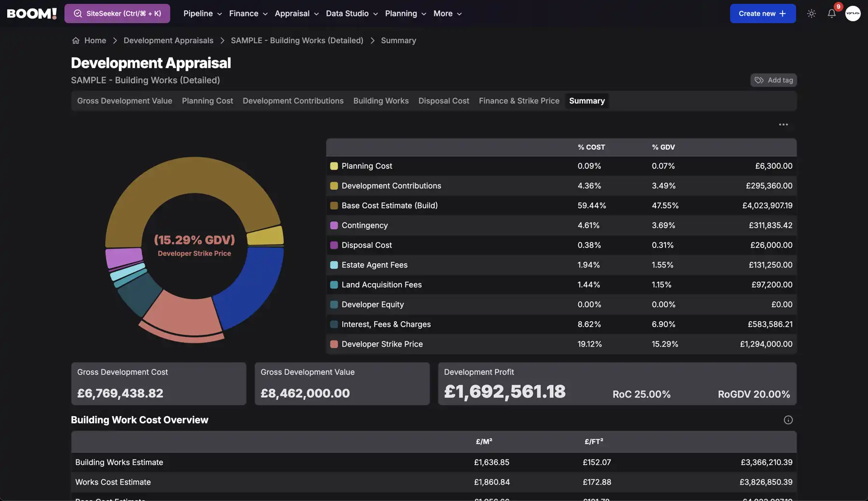The height and width of the screenshot is (501, 868).
Task: Click Building Work Cost Overview info icon
Action: [x=788, y=420]
